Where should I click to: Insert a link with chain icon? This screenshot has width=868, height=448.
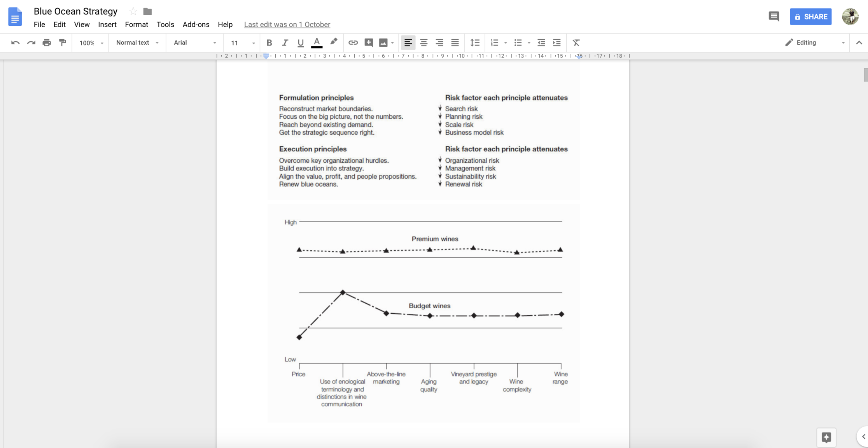(x=353, y=43)
